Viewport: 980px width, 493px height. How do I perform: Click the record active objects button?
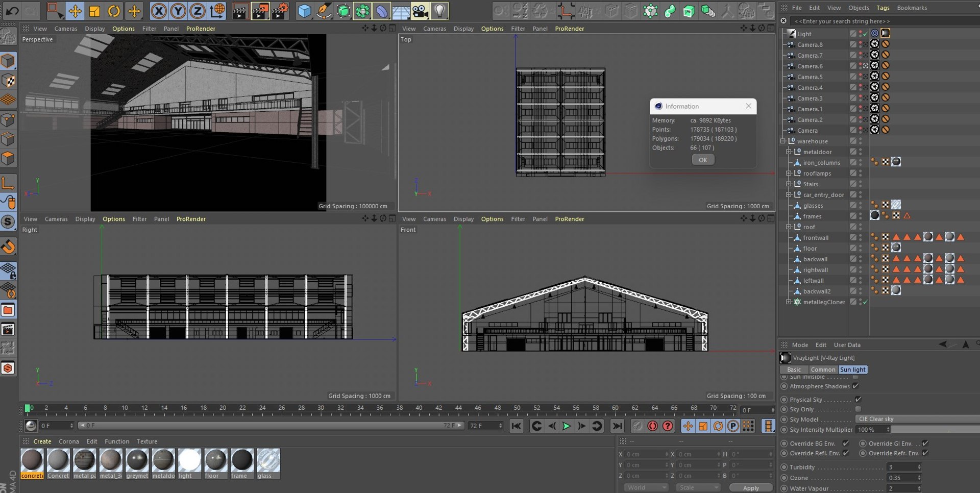tap(652, 426)
